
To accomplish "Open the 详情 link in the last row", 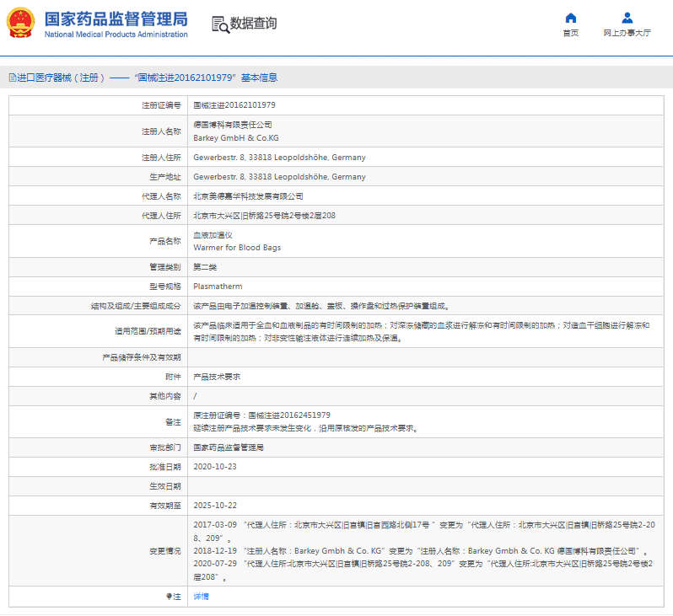I will tap(201, 596).
